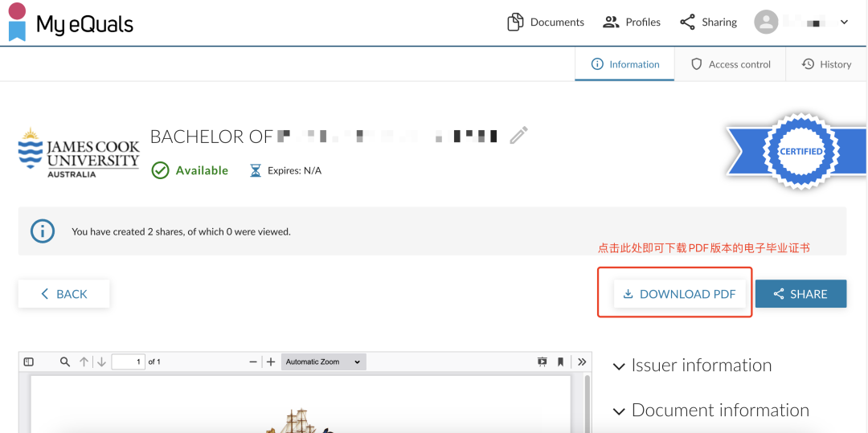This screenshot has width=868, height=433.
Task: Toggle the PDF viewer sidebar
Action: point(29,362)
